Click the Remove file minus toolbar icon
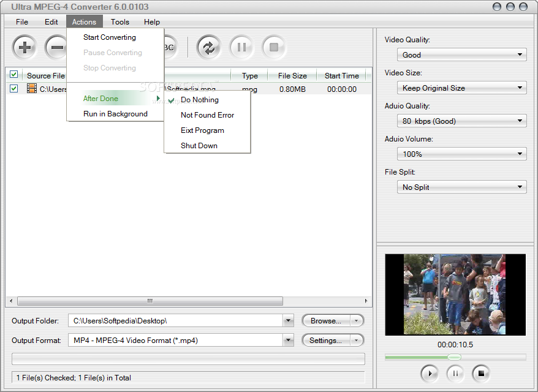This screenshot has height=392, width=538. [56, 47]
